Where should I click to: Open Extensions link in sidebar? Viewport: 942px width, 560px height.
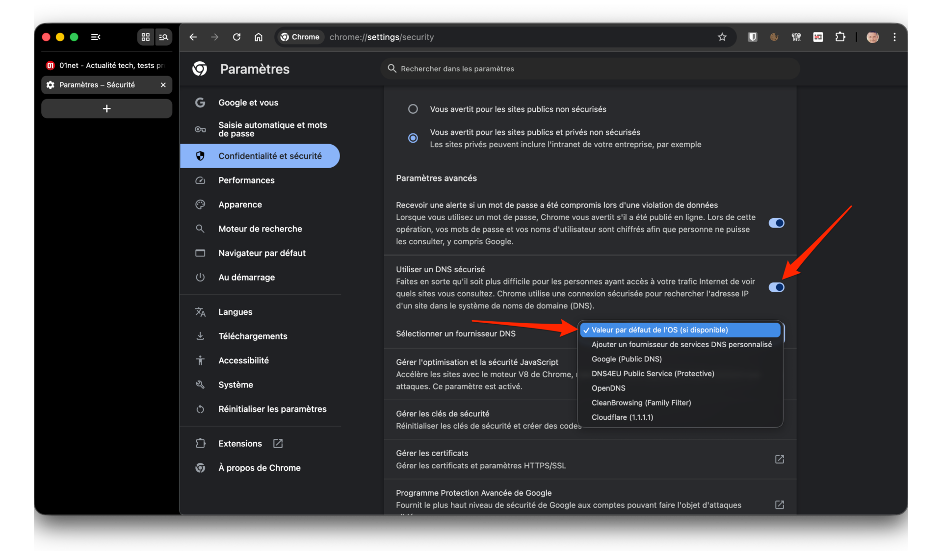[x=240, y=443]
